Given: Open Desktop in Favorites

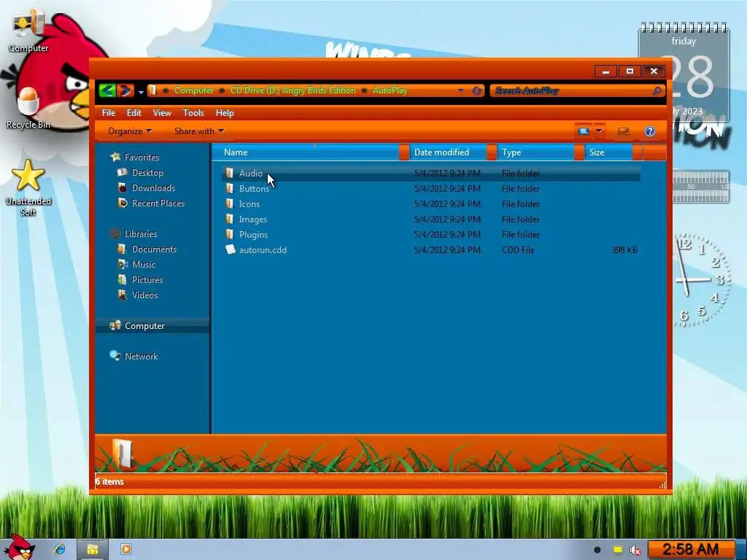Looking at the screenshot, I should pos(147,172).
